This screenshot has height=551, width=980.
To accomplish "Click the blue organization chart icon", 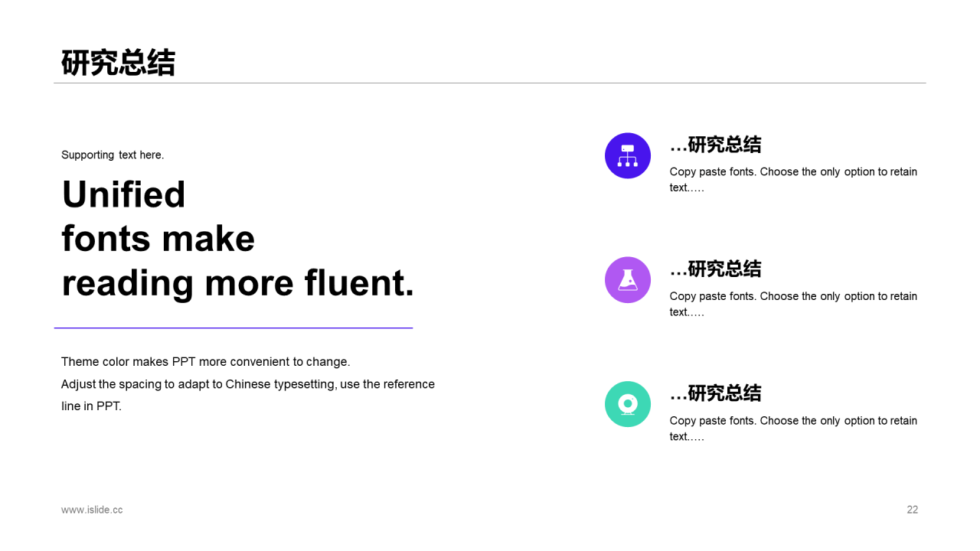I will click(x=628, y=155).
